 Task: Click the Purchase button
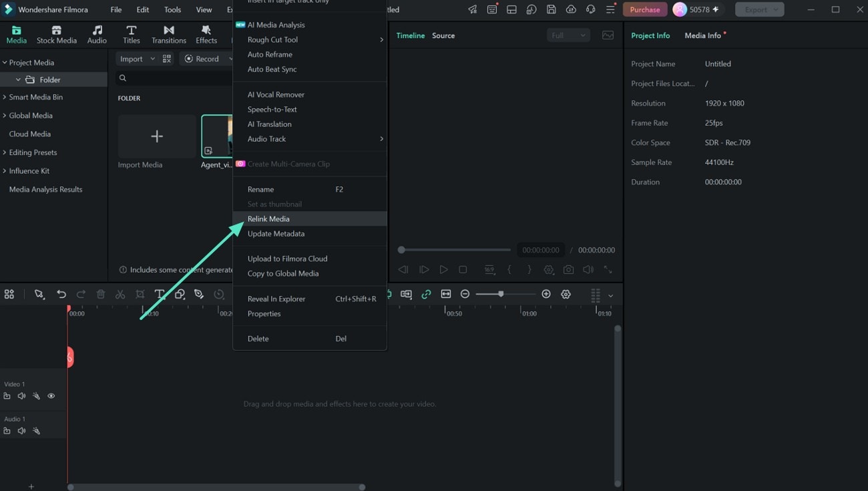coord(645,9)
